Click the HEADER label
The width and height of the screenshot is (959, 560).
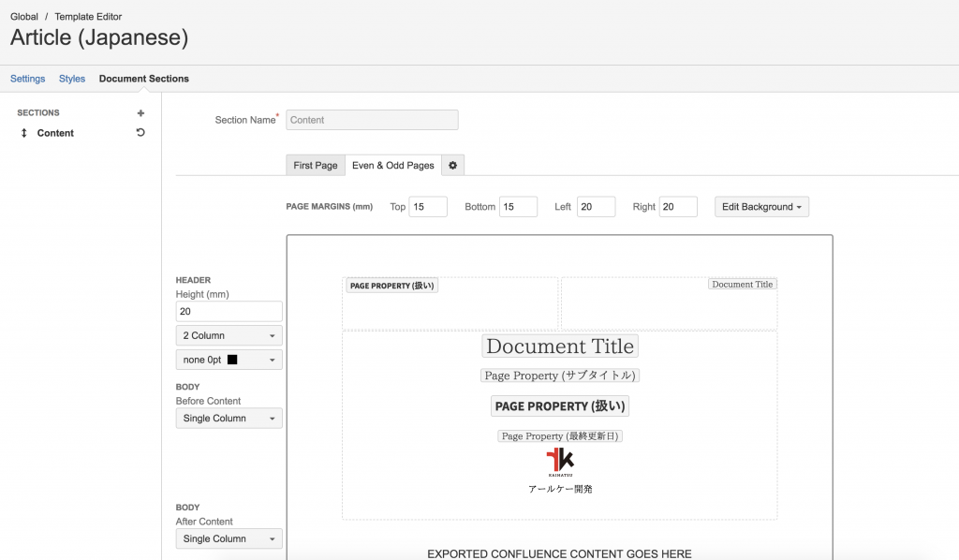click(193, 280)
